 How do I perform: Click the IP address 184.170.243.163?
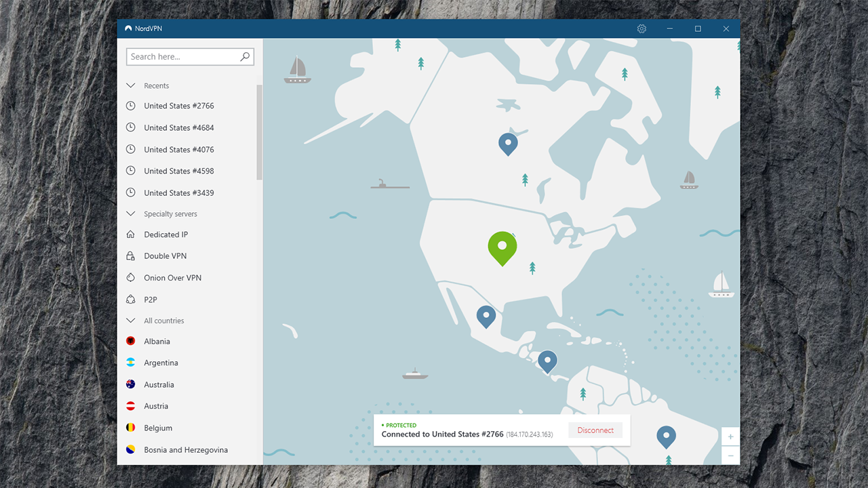530,434
